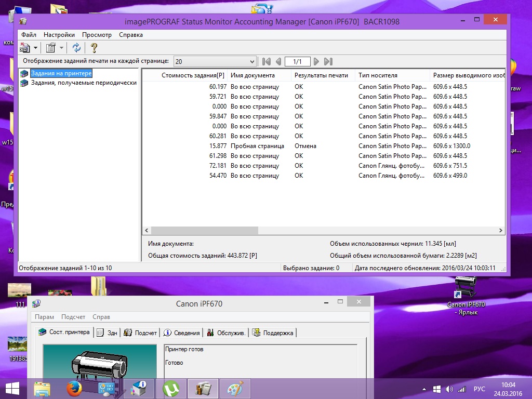
Task: Click the refresh toolbar icon
Action: pos(76,48)
